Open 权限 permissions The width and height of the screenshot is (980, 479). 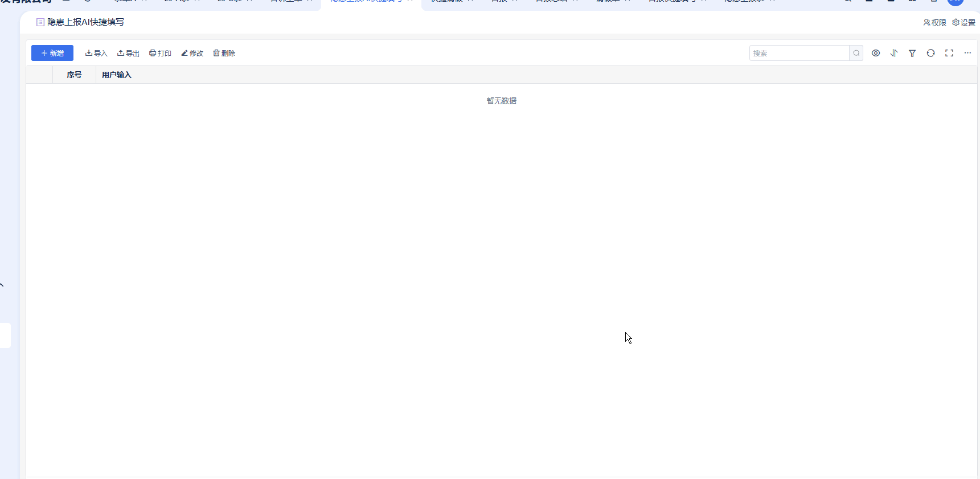934,23
